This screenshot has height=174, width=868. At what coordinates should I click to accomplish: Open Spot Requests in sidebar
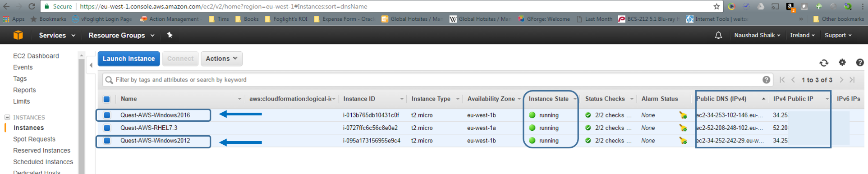tap(34, 139)
